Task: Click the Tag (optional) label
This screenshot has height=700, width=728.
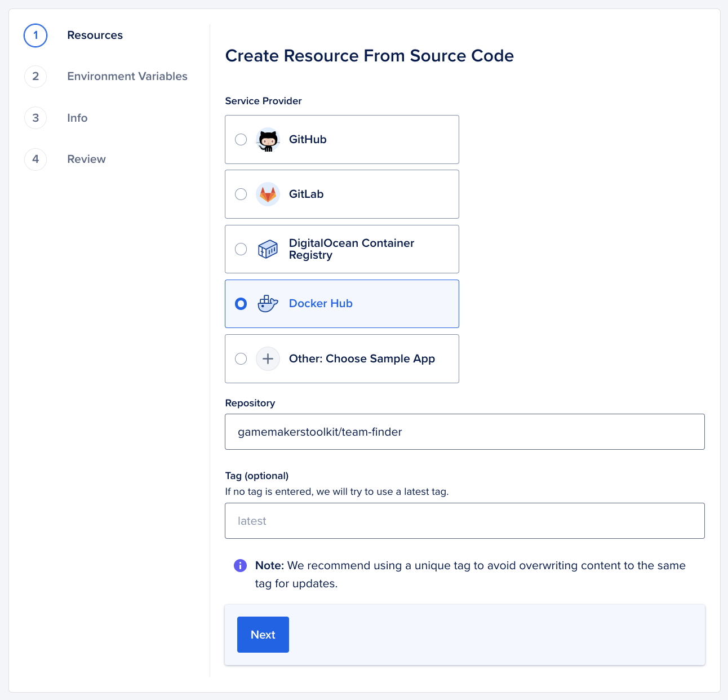Action: [257, 476]
